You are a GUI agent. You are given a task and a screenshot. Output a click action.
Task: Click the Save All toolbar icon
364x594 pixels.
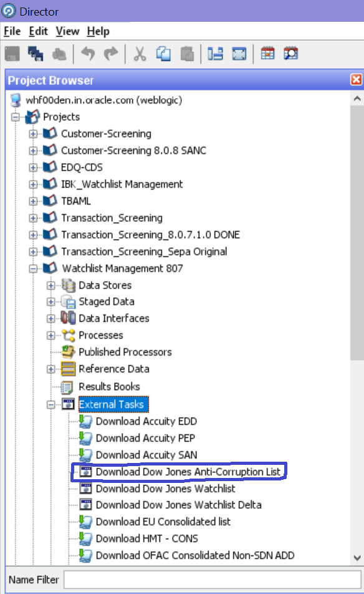tap(36, 54)
